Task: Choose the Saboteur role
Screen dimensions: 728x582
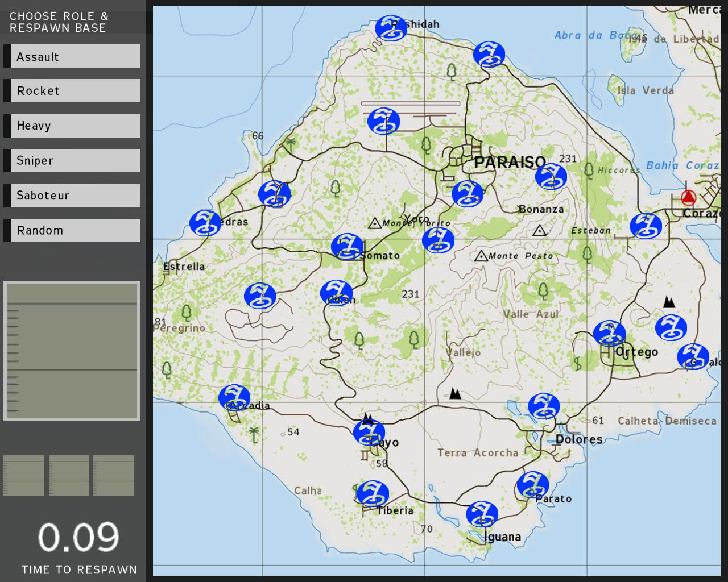Action: (72, 196)
